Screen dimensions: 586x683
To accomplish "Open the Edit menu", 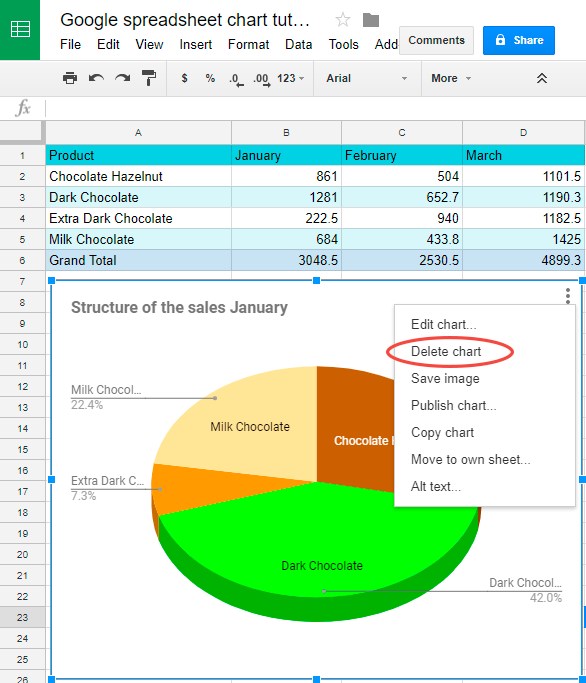I will coord(108,44).
